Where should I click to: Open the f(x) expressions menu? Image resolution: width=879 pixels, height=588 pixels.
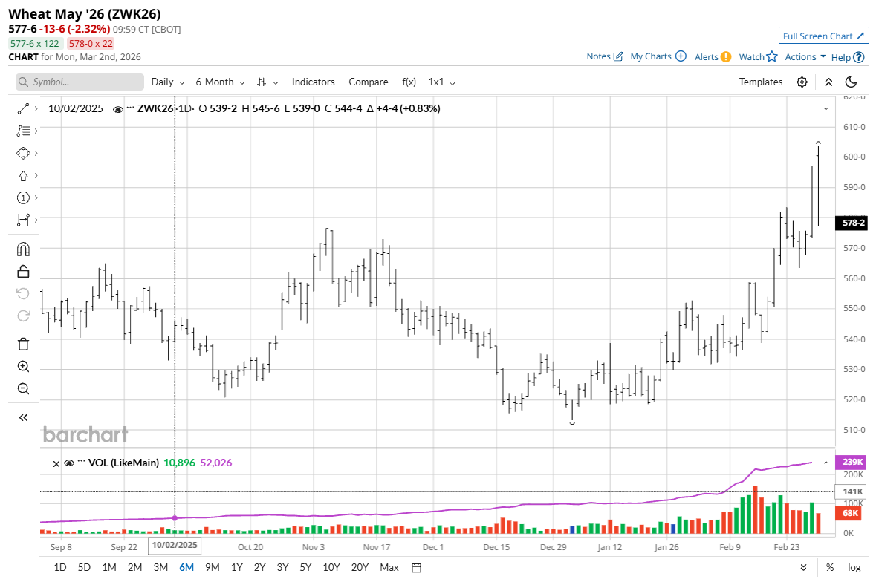[x=409, y=82]
